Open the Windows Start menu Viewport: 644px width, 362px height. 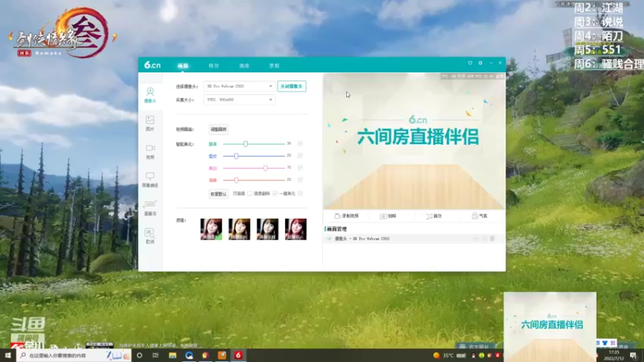(x=7, y=355)
